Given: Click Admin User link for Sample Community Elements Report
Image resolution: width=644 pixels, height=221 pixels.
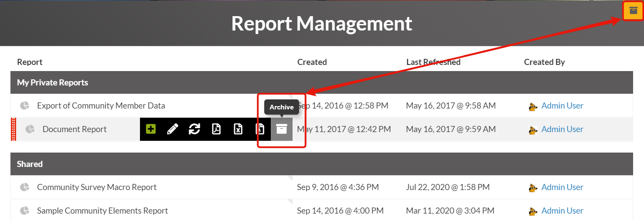Looking at the screenshot, I should tap(562, 211).
